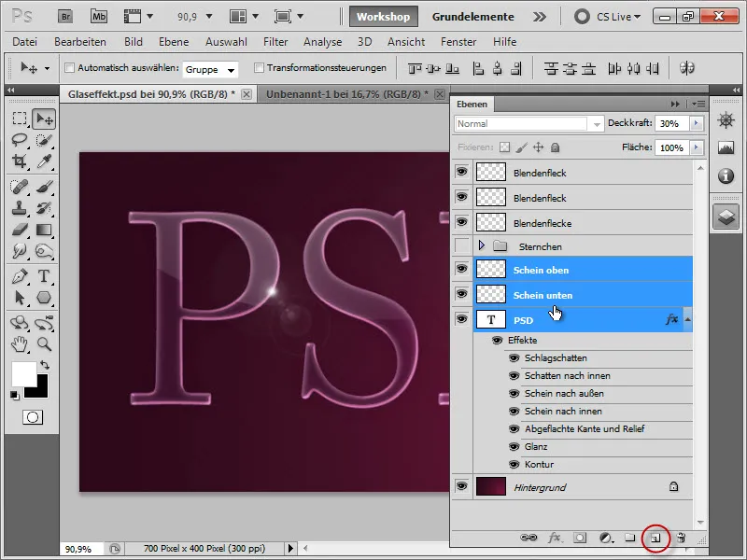Image resolution: width=747 pixels, height=560 pixels.
Task: Open the Filter menu
Action: pos(275,42)
